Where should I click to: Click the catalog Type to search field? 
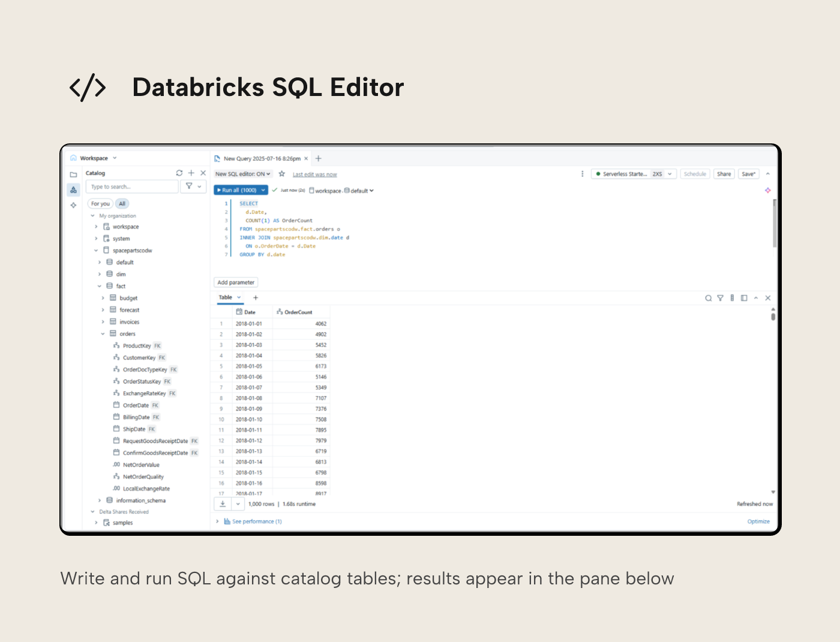[132, 187]
